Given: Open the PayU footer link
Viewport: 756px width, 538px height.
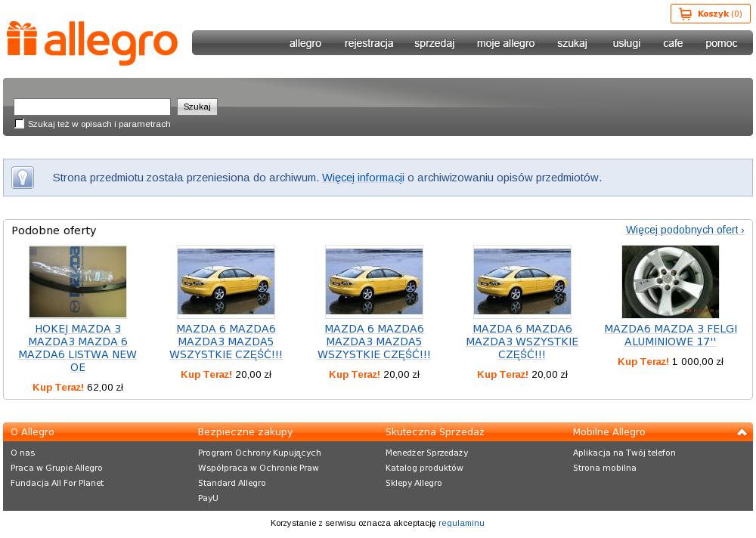Looking at the screenshot, I should [208, 498].
